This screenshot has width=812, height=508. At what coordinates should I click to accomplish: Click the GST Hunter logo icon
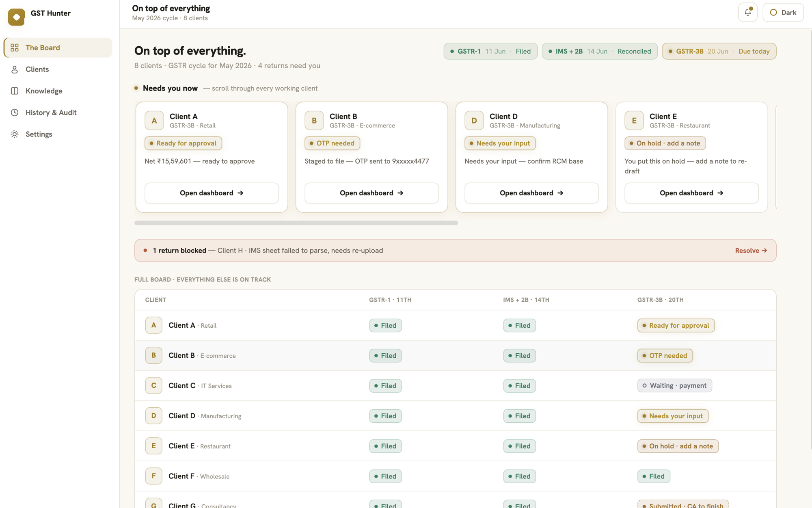(16, 17)
